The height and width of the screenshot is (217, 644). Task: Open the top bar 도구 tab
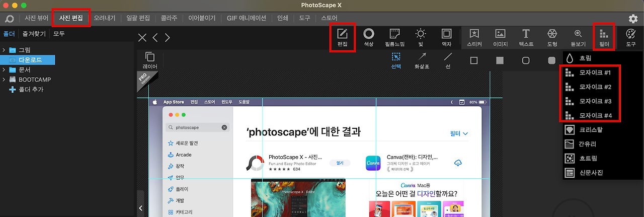click(x=304, y=18)
